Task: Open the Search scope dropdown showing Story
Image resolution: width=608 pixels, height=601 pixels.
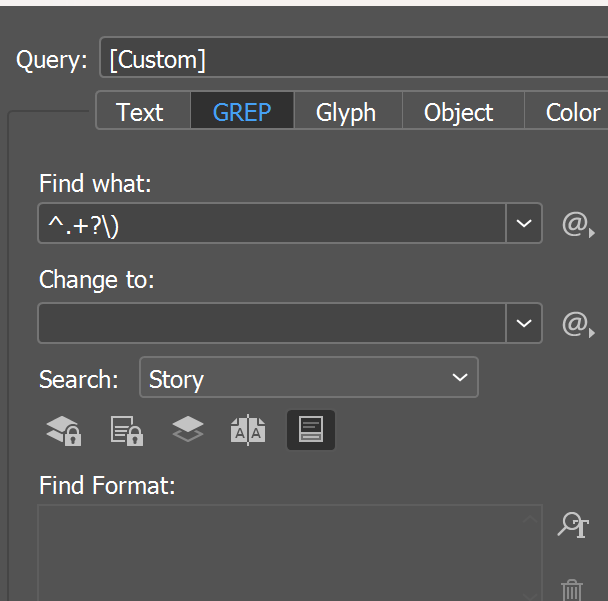Action: (x=308, y=378)
